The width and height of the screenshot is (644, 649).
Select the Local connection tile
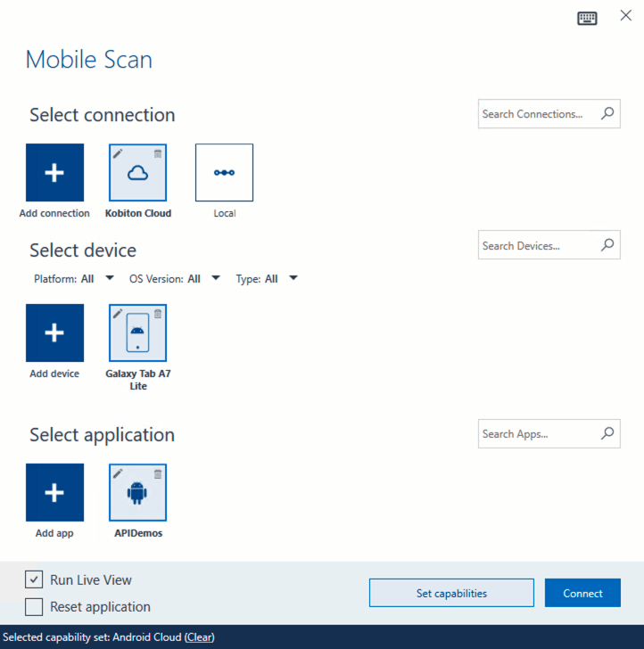click(224, 173)
